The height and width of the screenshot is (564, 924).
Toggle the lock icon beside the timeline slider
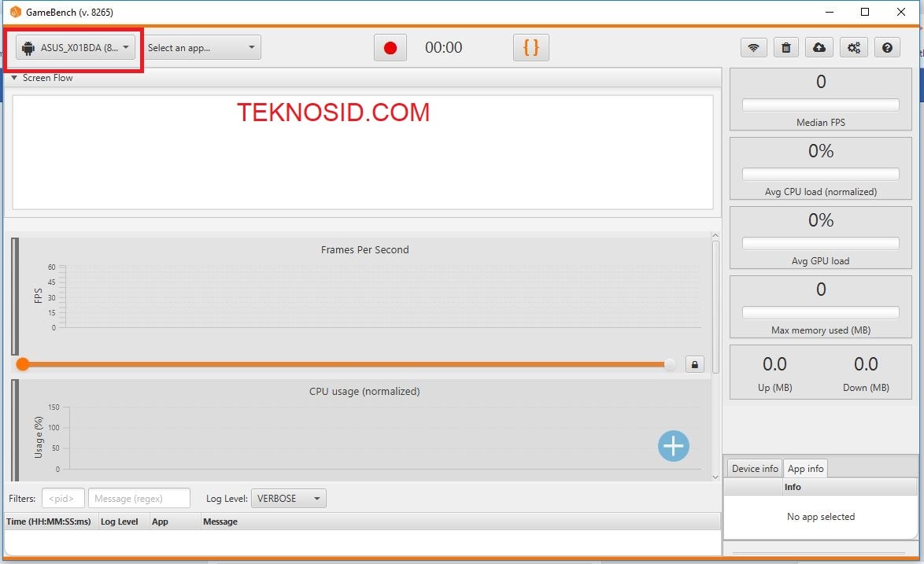click(x=695, y=364)
